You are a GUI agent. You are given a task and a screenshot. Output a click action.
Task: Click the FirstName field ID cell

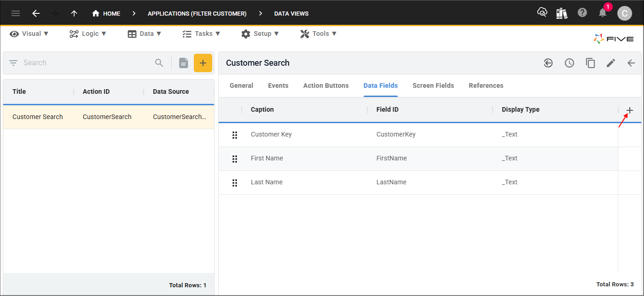point(392,158)
